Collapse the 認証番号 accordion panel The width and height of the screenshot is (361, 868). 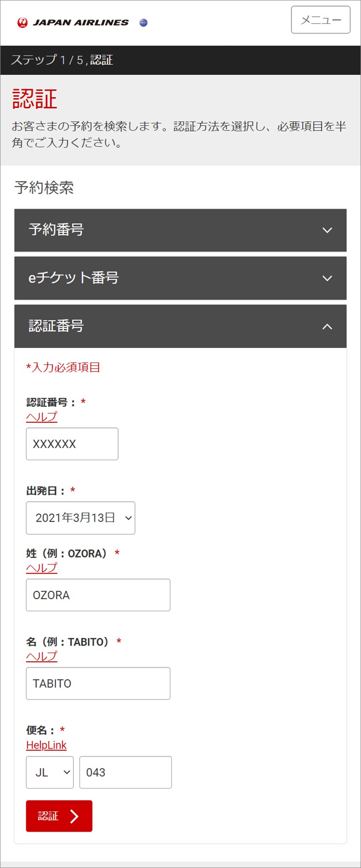(x=180, y=326)
